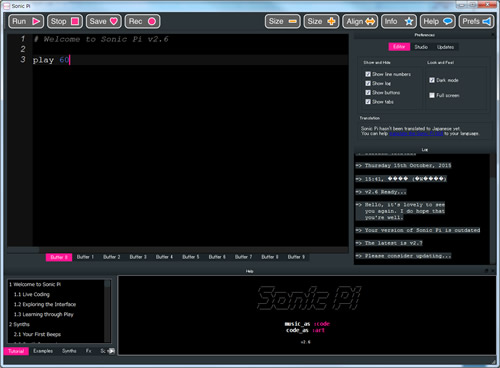Open the translation link in Preferences
The width and height of the screenshot is (500, 368).
(416, 133)
